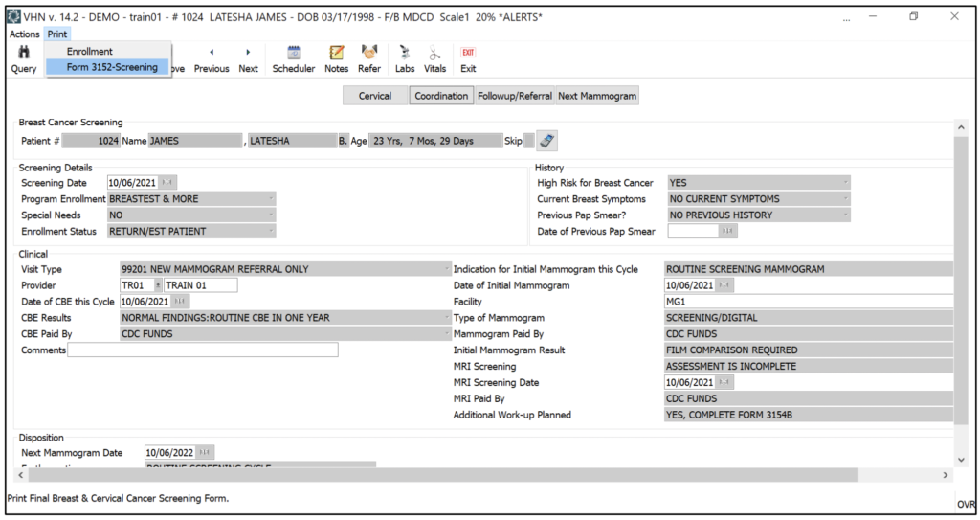Open calendar picker for MRI Screening Date
This screenshot has height=520, width=980.
[724, 382]
